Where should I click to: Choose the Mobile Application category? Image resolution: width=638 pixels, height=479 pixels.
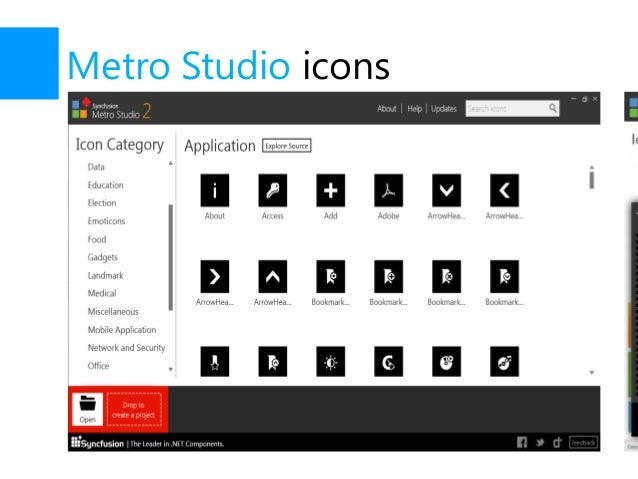122,330
